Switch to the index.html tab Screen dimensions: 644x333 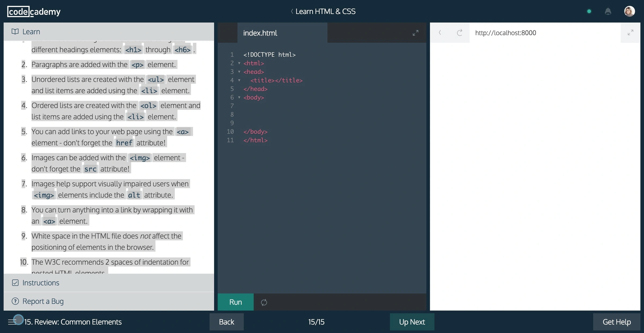tap(260, 33)
